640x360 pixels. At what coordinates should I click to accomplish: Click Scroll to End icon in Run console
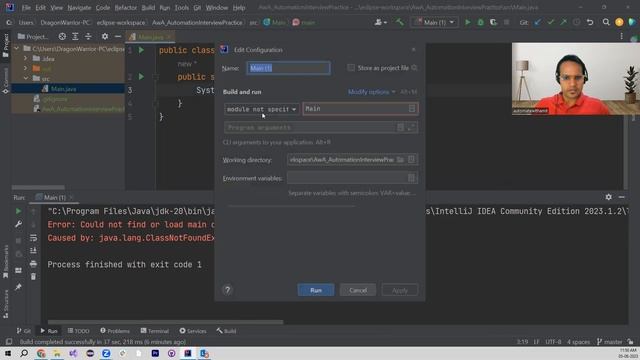[33, 251]
